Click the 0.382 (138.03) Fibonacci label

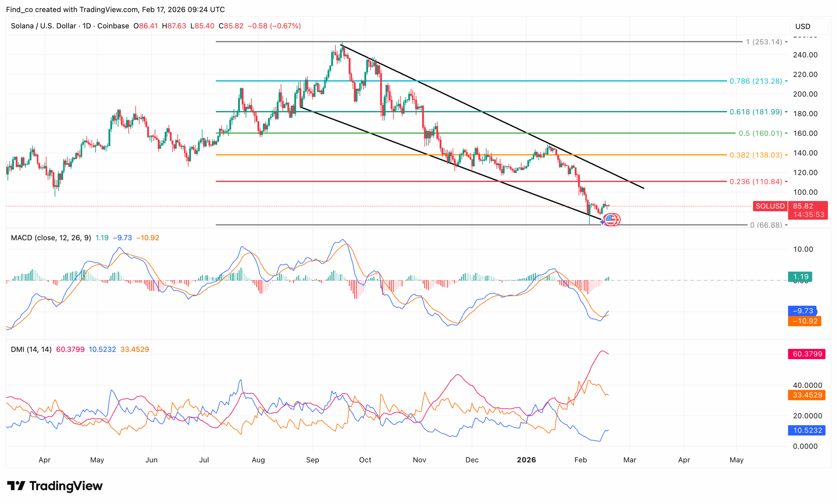pyautogui.click(x=756, y=155)
